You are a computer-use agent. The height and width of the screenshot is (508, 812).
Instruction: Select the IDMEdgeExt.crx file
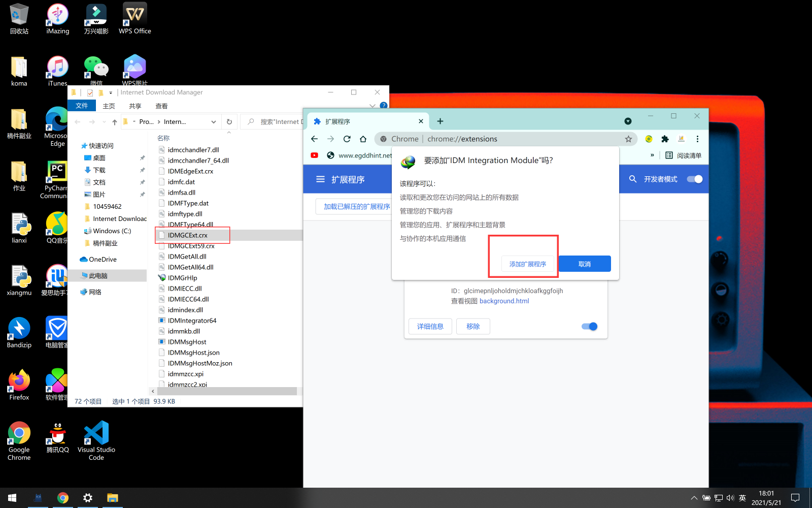click(190, 171)
